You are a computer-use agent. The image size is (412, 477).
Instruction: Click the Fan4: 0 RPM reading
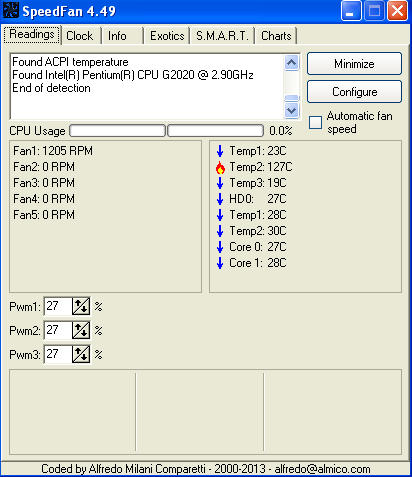[44, 199]
